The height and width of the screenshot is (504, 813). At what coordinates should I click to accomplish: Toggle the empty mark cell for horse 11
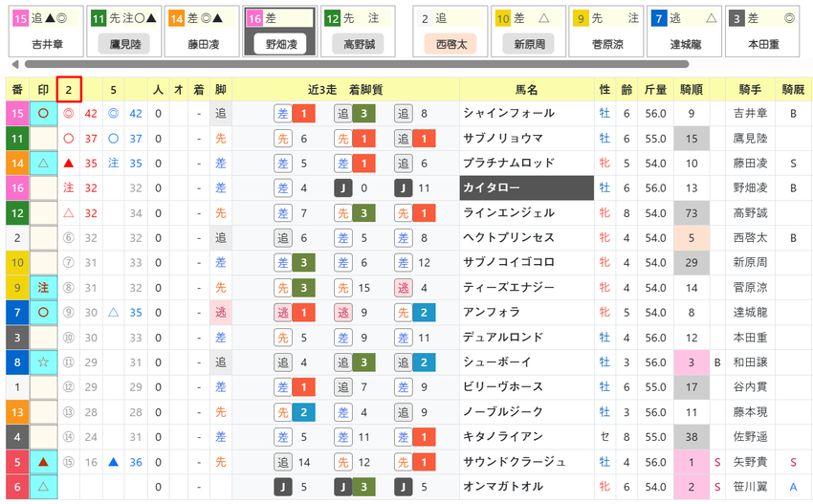click(x=44, y=139)
